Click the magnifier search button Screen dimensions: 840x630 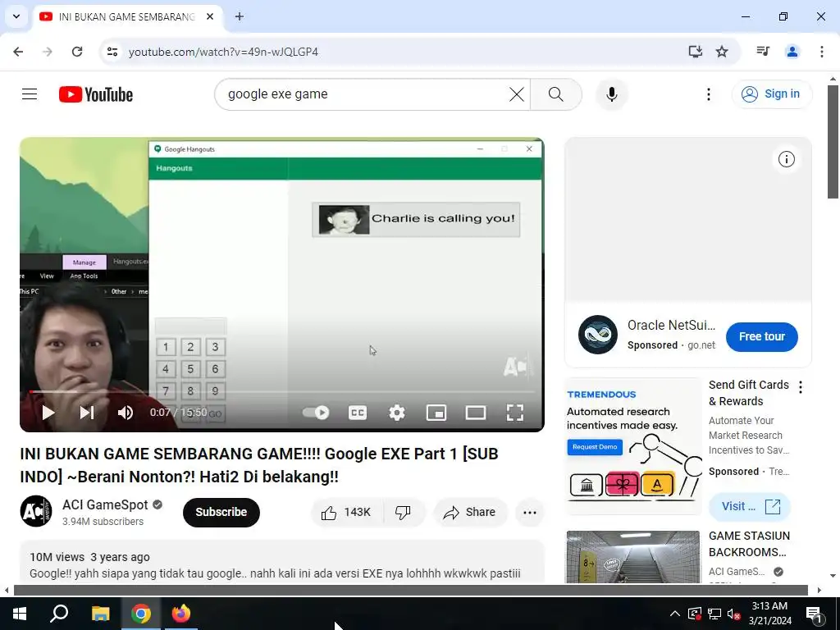point(556,94)
